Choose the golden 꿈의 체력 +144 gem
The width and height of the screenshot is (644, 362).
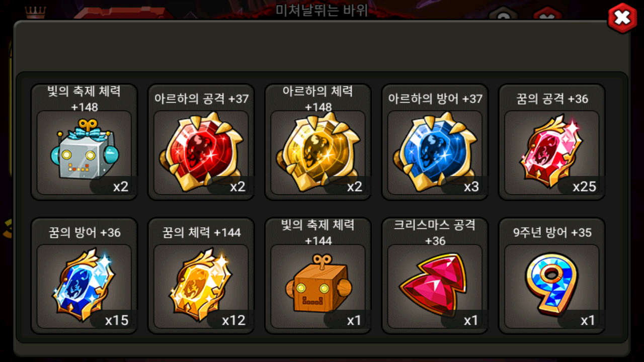200,285
